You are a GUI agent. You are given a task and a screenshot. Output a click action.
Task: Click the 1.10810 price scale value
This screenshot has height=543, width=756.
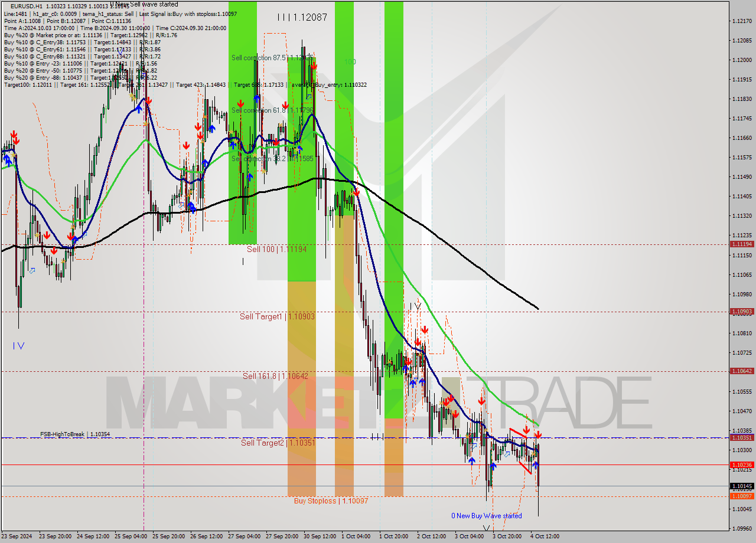coord(742,333)
